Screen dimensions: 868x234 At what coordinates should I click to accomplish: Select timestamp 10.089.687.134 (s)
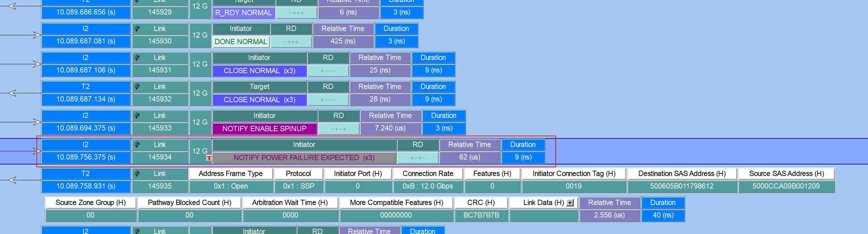85,99
